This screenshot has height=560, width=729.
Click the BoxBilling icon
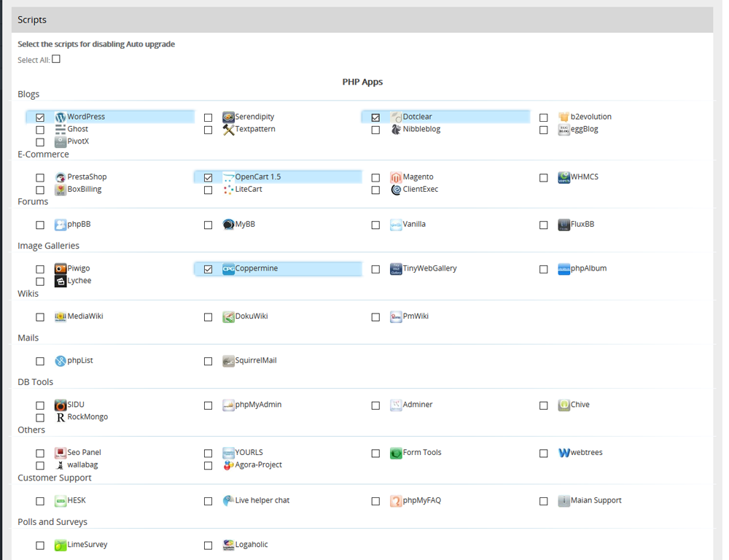pos(61,190)
